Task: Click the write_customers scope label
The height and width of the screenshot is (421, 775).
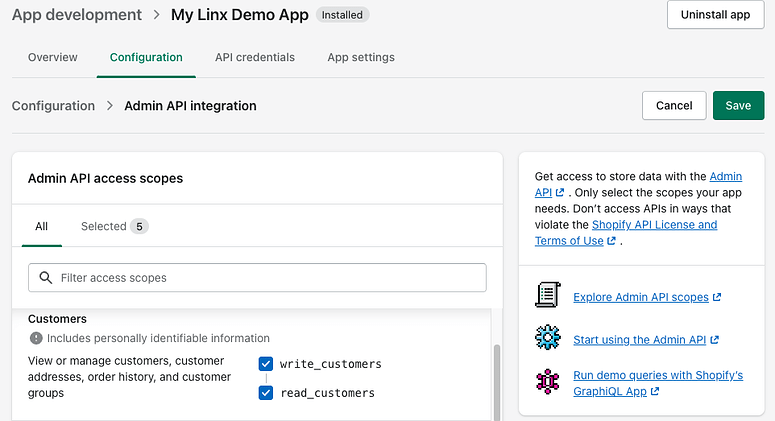Action: coord(331,364)
